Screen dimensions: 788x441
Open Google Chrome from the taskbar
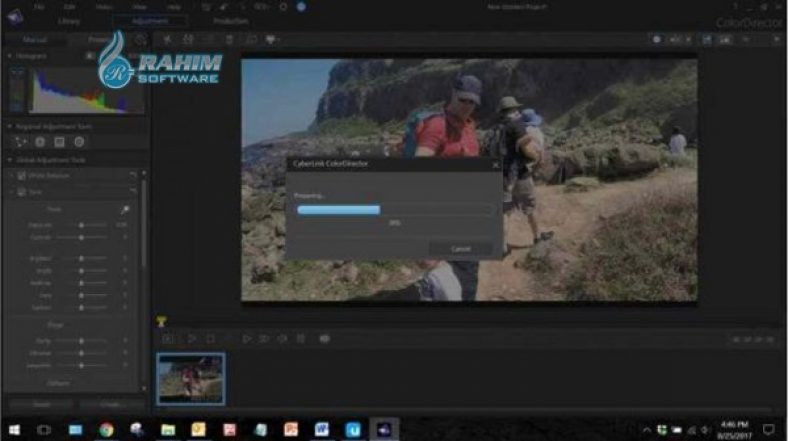[x=106, y=429]
